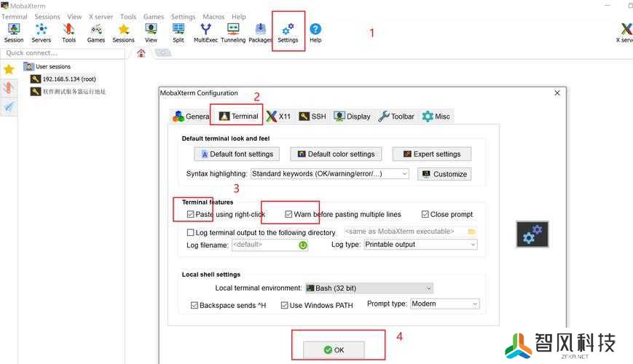The width and height of the screenshot is (633, 364).
Task: Switch to the SSH tab
Action: pos(312,116)
